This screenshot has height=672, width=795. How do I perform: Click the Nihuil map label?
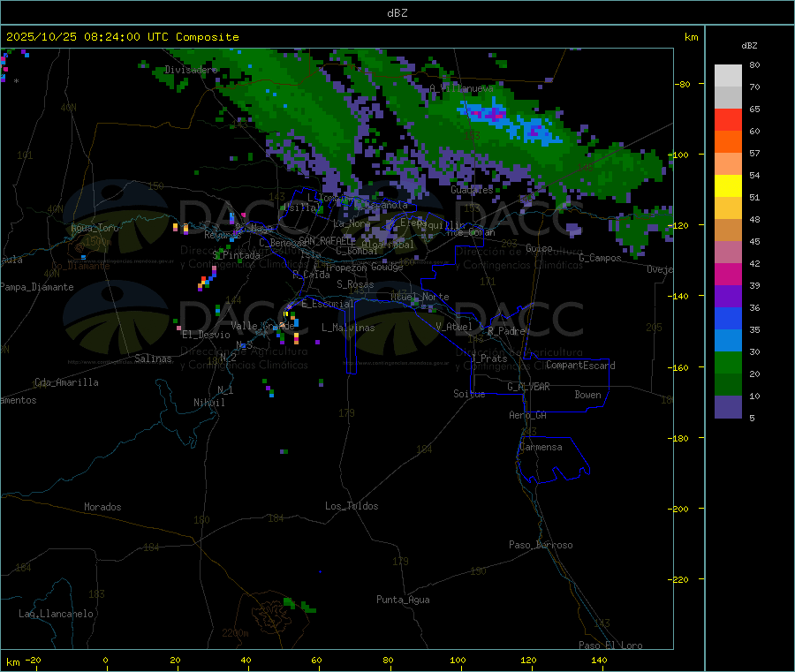pyautogui.click(x=208, y=403)
